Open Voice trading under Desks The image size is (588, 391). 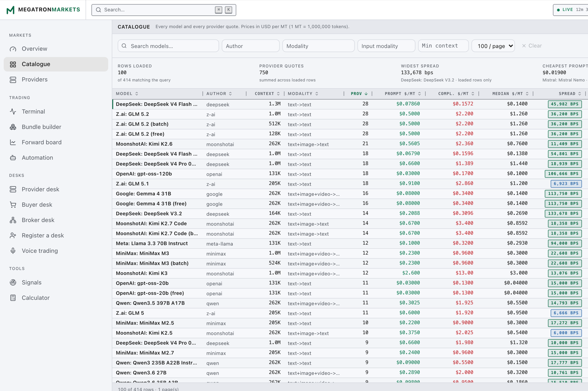tap(56, 251)
